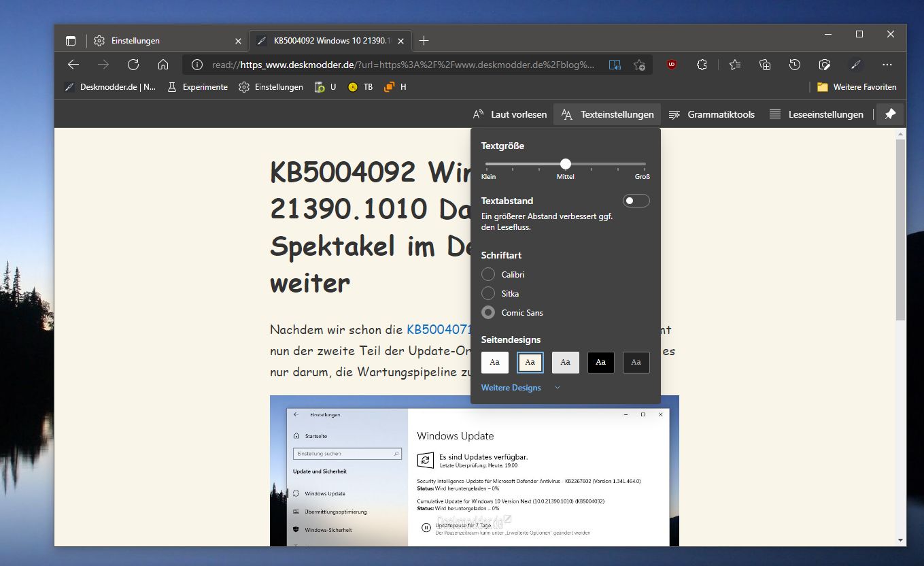The width and height of the screenshot is (924, 566).
Task: Open Leseeinstellungen menu
Action: pyautogui.click(x=816, y=114)
